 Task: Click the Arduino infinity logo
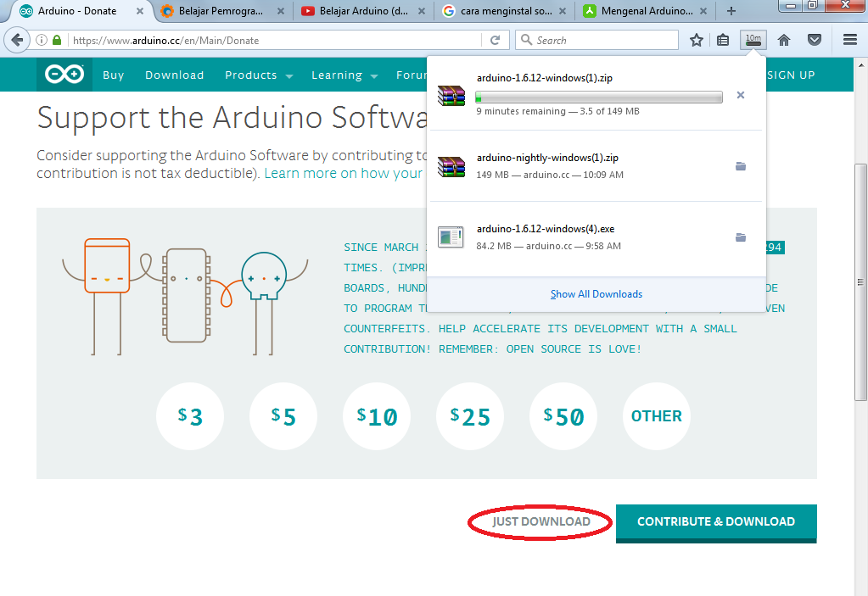point(64,75)
